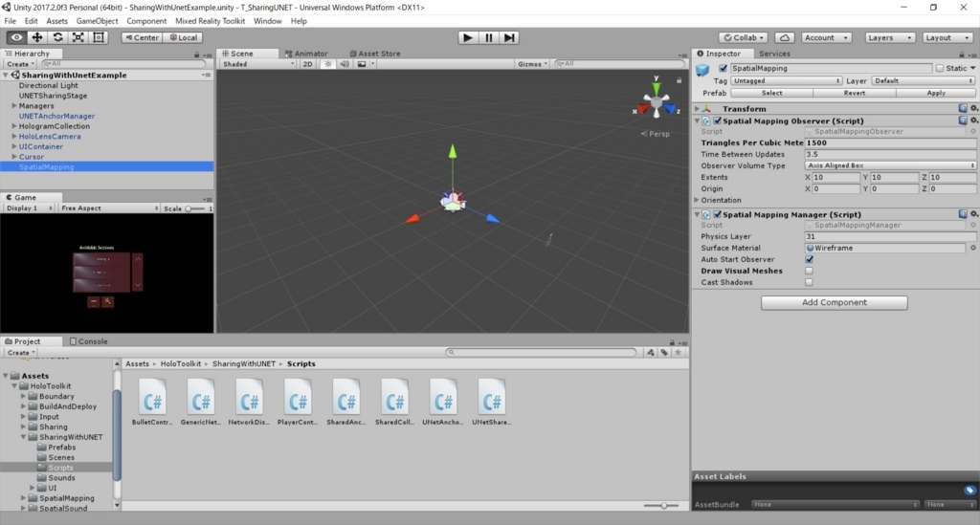Open the Tag dropdown
Image resolution: width=980 pixels, height=525 pixels.
pyautogui.click(x=787, y=80)
